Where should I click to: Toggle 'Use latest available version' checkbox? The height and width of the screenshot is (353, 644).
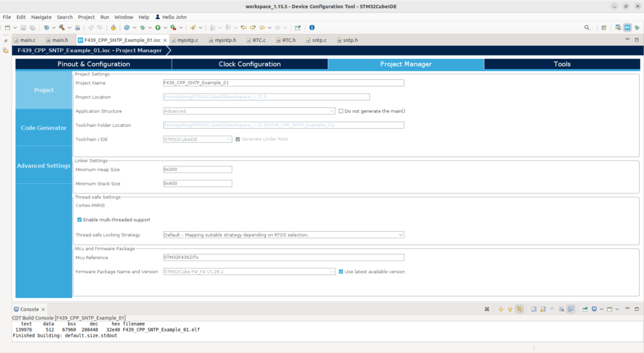tap(340, 272)
